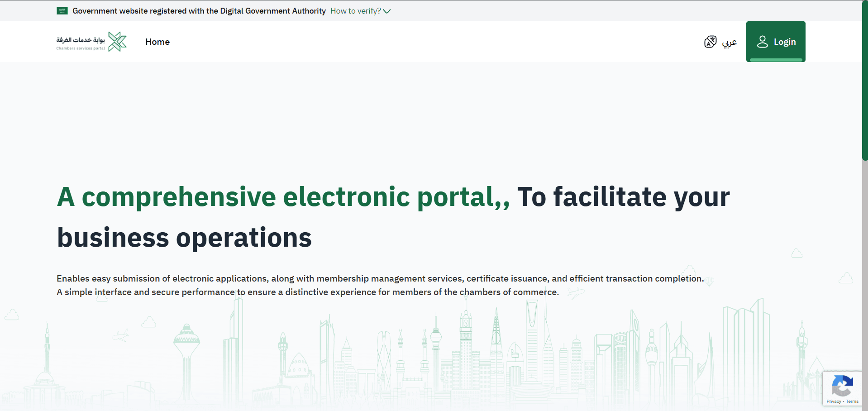Click the green indicator bar beneath the Login button

point(776,60)
